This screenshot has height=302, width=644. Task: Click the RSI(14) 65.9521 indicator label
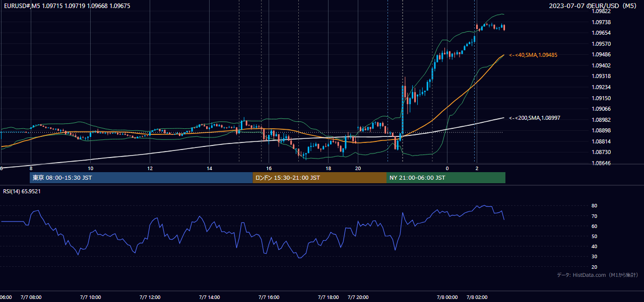click(x=21, y=191)
